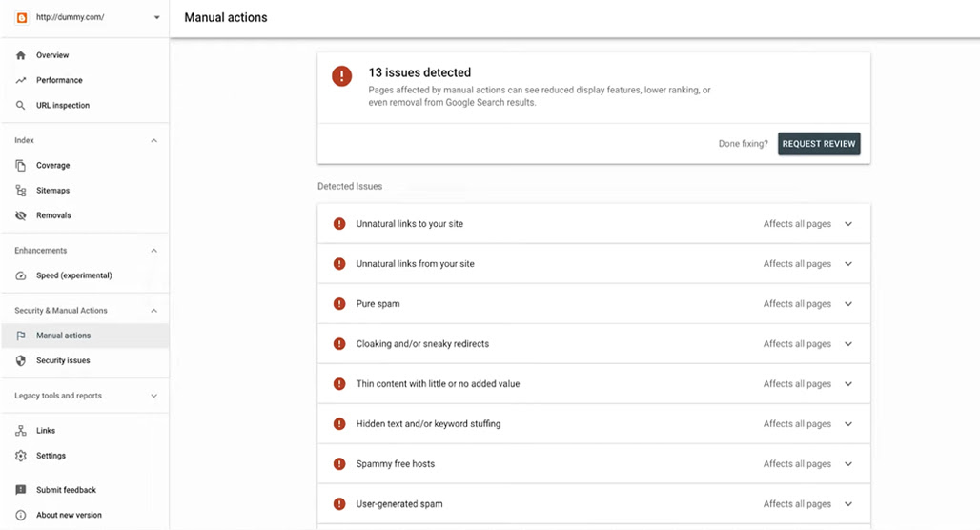Click the About new version link
The image size is (980, 530).
(x=85, y=515)
